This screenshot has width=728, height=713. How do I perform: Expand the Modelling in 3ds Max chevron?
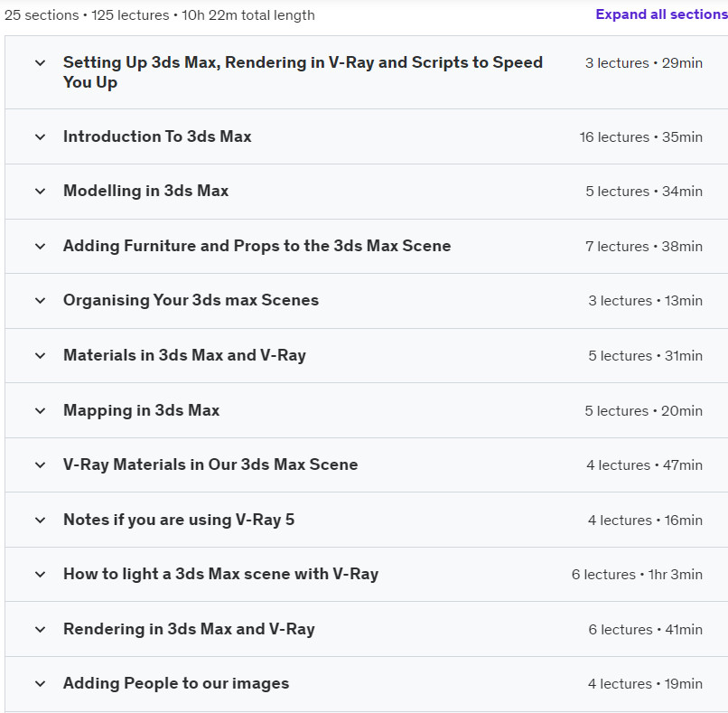point(41,192)
